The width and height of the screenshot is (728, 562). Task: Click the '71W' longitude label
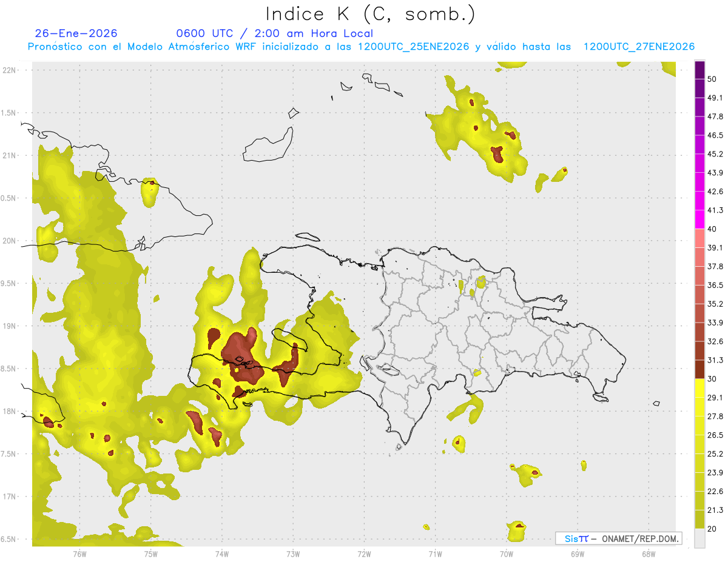(x=435, y=554)
